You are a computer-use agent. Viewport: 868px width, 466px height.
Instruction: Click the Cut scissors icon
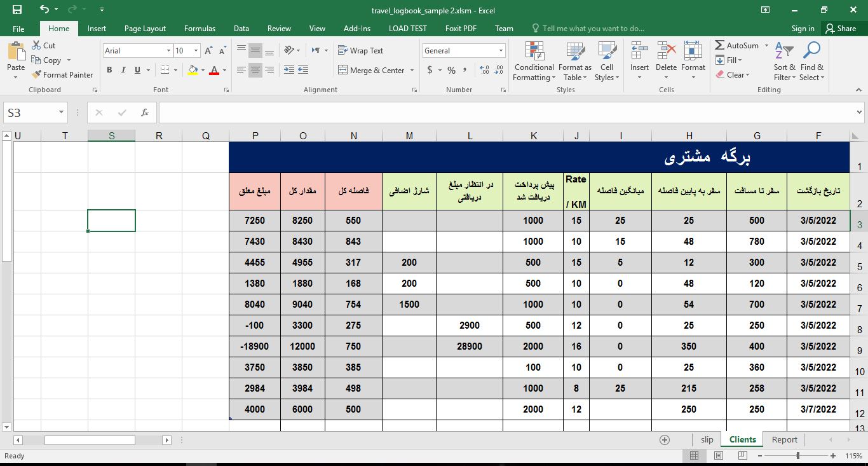[36, 46]
